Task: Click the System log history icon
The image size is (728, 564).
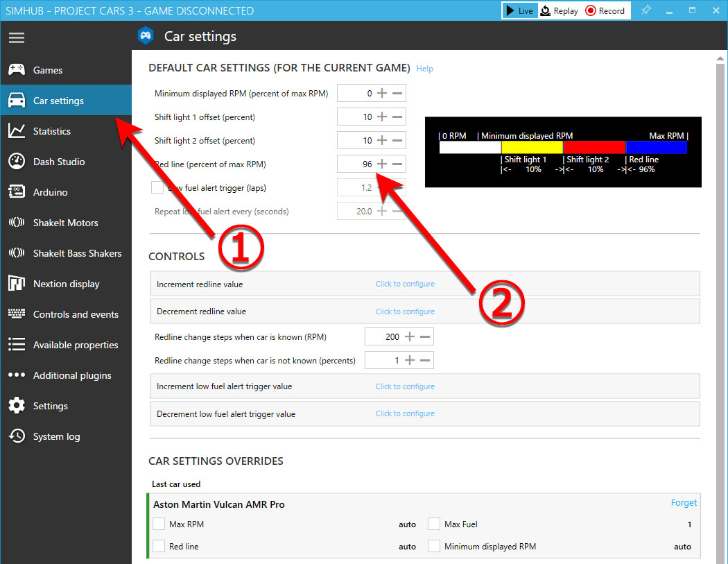Action: pos(17,436)
